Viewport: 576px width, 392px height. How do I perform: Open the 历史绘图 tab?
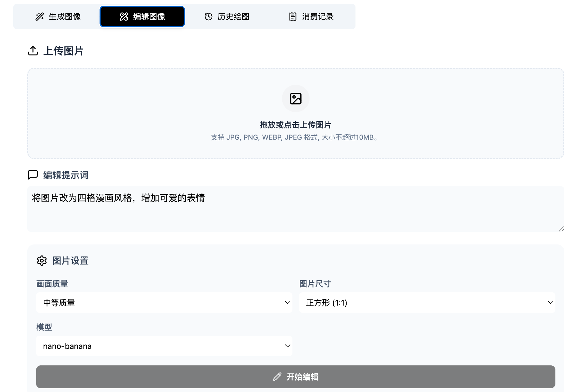point(227,16)
